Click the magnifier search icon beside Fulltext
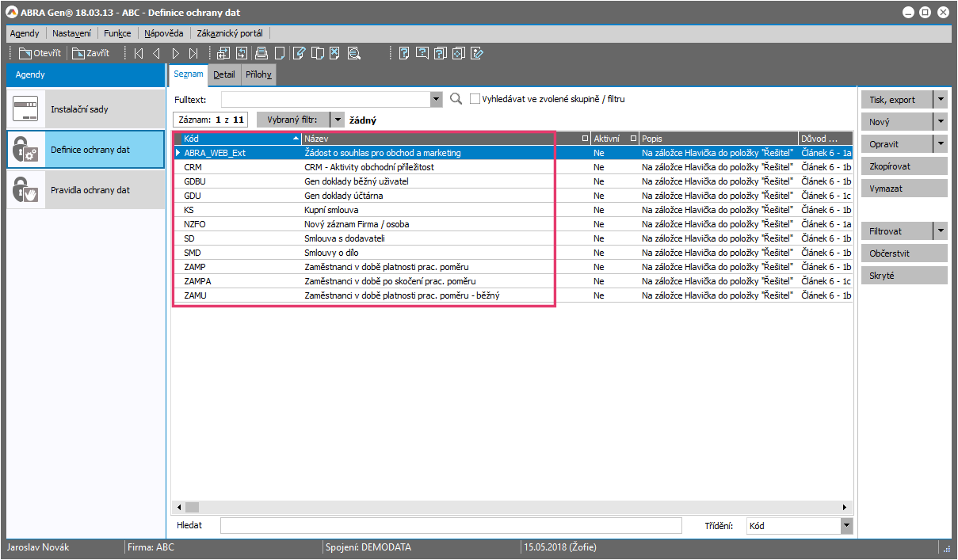The height and width of the screenshot is (560, 958). click(x=456, y=99)
